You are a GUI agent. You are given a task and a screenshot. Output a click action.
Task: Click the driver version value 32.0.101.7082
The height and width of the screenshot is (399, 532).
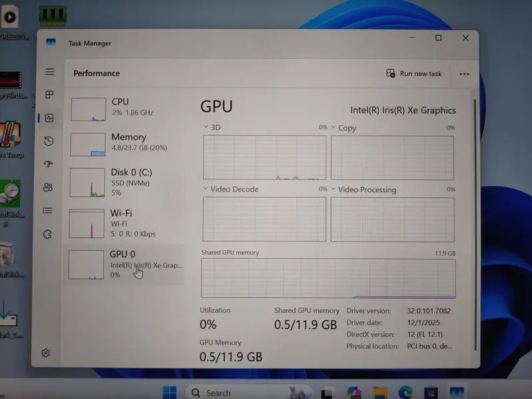click(429, 311)
